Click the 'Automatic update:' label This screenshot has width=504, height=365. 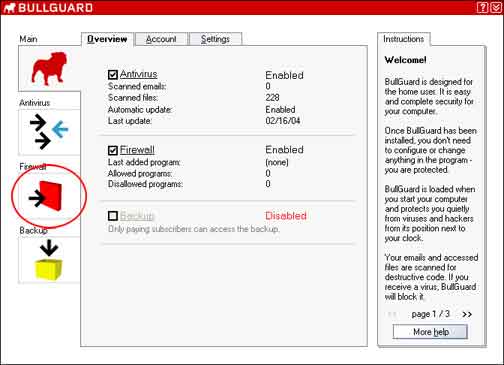(140, 109)
